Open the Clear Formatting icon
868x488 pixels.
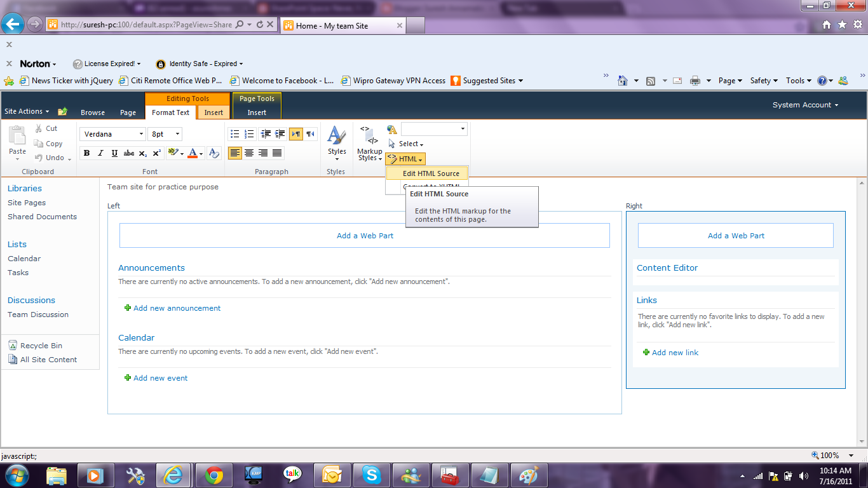click(215, 152)
